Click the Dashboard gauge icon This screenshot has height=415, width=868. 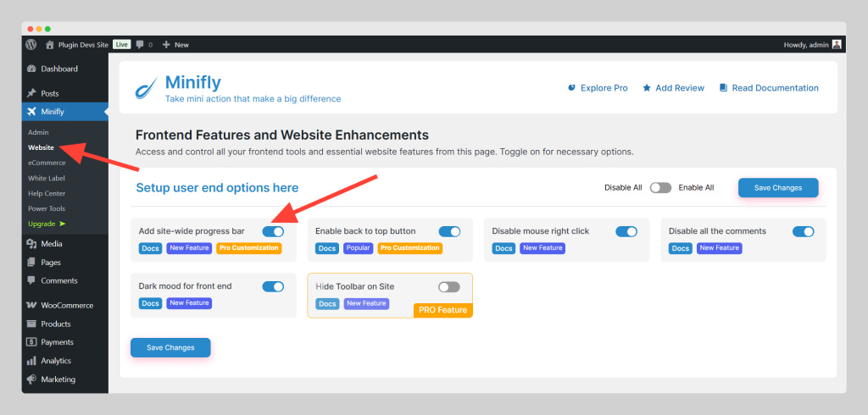point(31,69)
